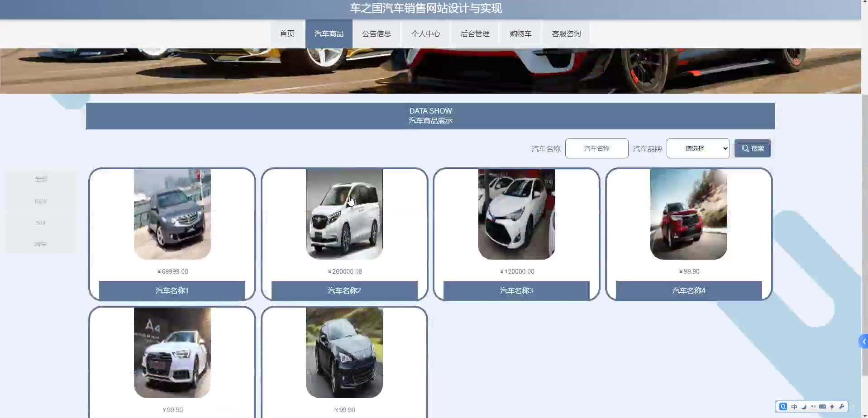Open the IME wrench settings icon

pyautogui.click(x=841, y=407)
